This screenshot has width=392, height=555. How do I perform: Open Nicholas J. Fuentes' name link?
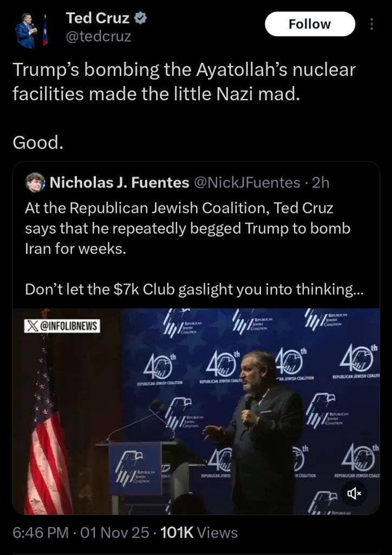(116, 183)
